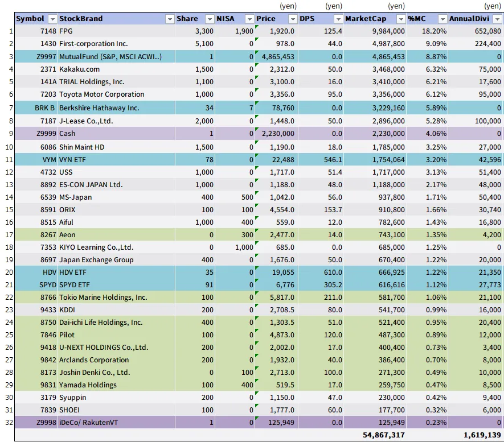Viewport: 504px width, 442px height.
Task: Click the MarketCap total 54,867,317 cell
Action: (x=383, y=435)
